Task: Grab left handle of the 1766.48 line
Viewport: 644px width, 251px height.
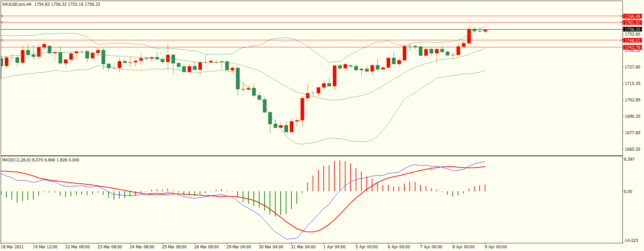Action: [x=2, y=16]
